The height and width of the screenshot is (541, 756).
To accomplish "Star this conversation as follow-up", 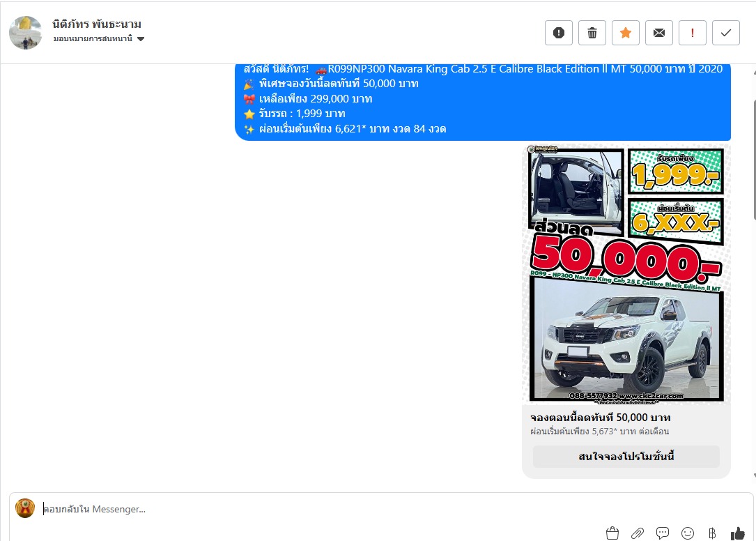I will [x=625, y=33].
